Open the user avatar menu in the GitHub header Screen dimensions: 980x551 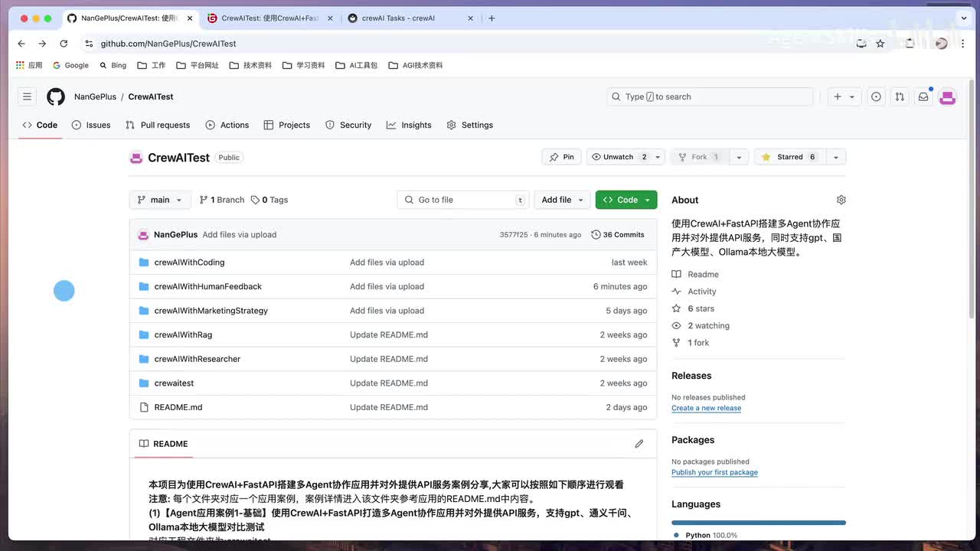(x=948, y=96)
